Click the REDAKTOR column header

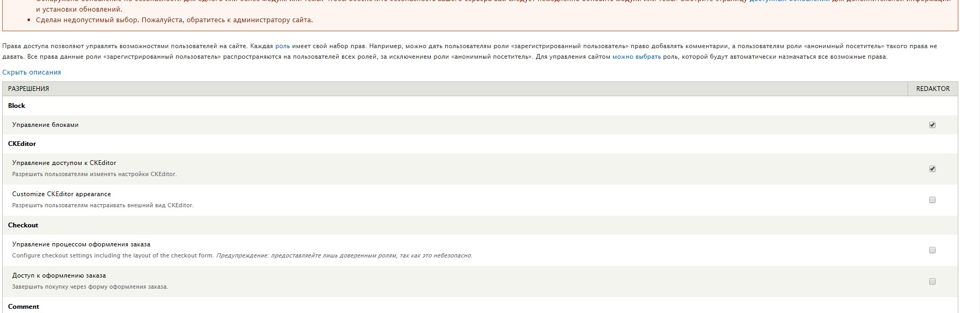coord(932,89)
